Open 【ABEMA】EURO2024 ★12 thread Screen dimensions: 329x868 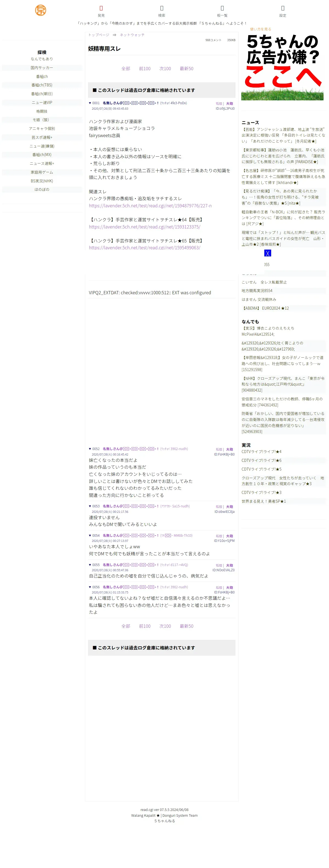pyautogui.click(x=265, y=308)
